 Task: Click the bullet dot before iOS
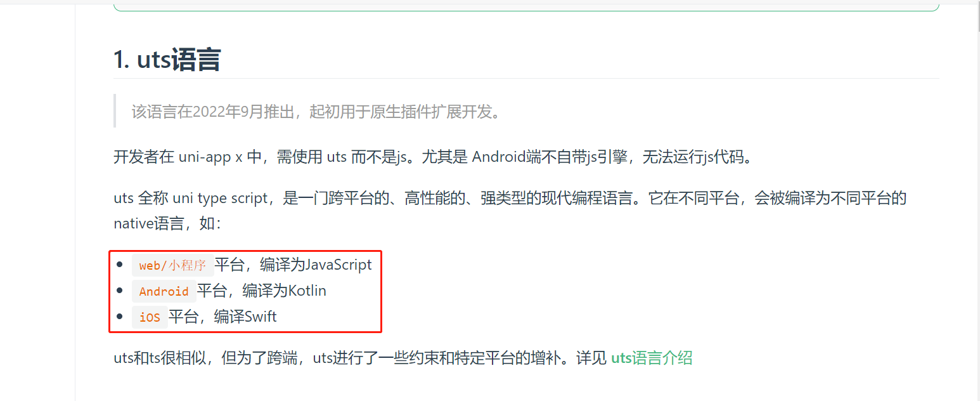(120, 317)
